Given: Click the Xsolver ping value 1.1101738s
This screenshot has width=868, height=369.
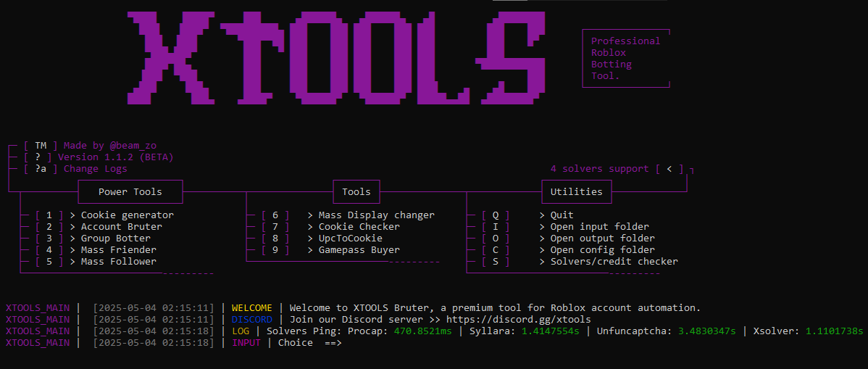Looking at the screenshot, I should [834, 331].
